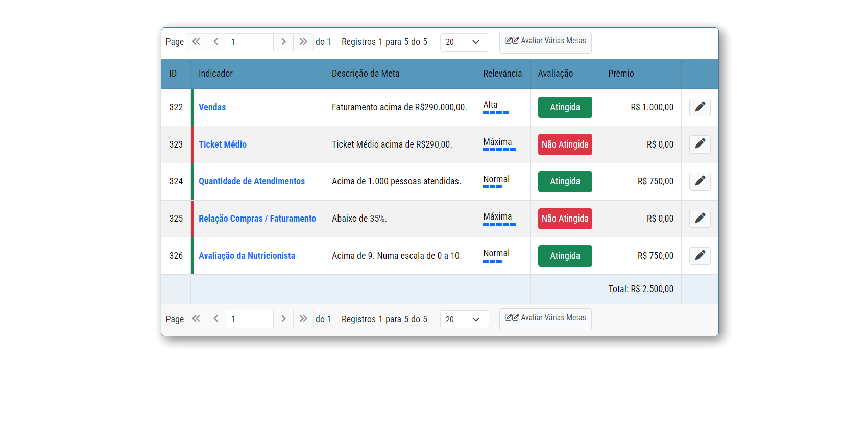Screen dimensions: 868x434
Task: Click Não Atingida badge for Ticket Médio
Action: [565, 144]
